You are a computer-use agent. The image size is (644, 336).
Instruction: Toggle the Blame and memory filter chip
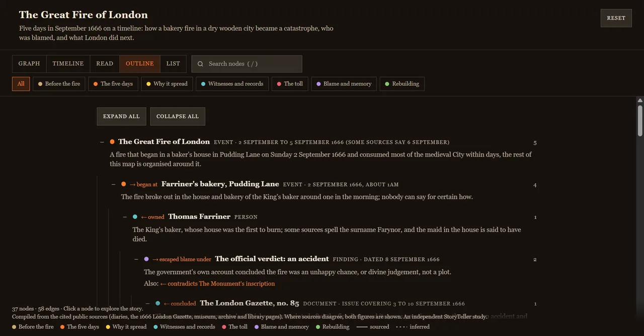click(344, 84)
